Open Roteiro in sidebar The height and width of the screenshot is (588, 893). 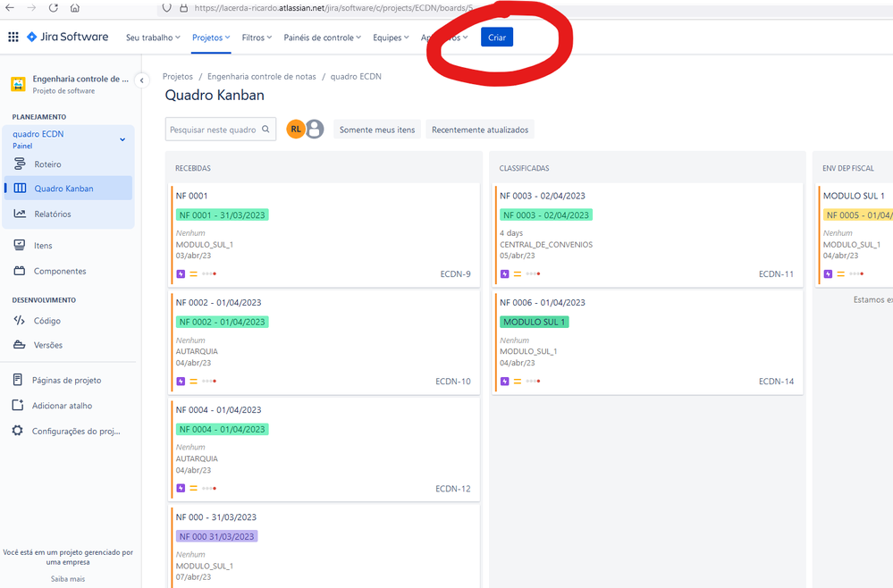pos(68,164)
